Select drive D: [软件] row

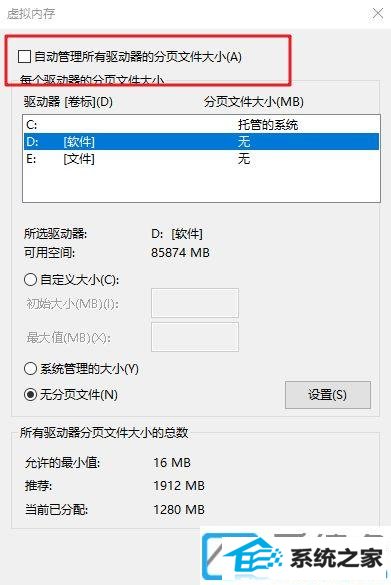point(201,141)
